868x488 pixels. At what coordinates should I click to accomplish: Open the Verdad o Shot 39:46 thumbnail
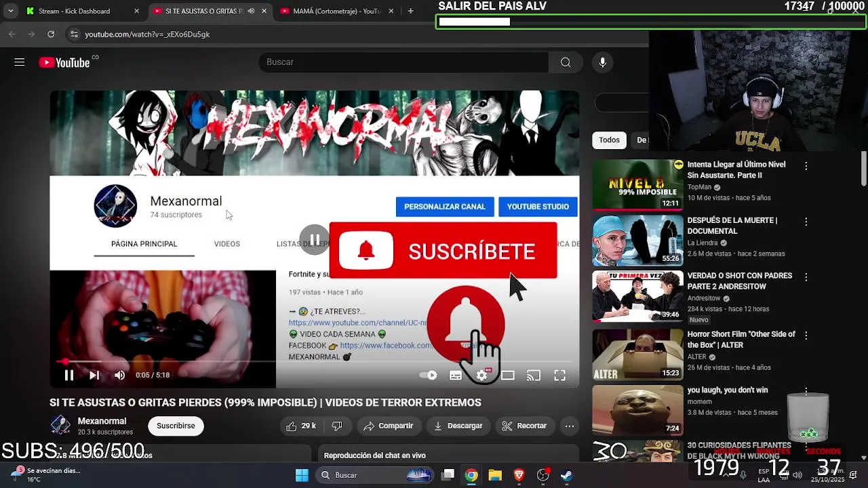coord(638,296)
